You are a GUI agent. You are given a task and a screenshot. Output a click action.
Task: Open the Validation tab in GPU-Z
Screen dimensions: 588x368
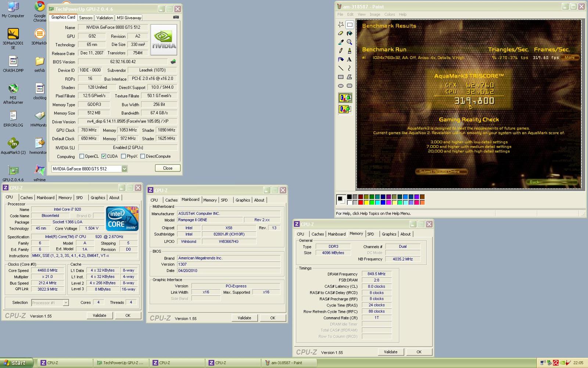[x=105, y=18]
